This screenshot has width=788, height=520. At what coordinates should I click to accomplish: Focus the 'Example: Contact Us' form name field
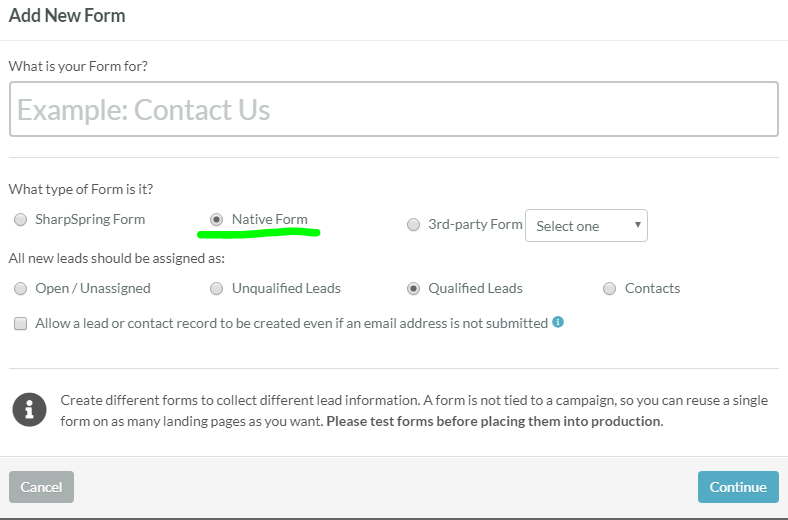393,109
